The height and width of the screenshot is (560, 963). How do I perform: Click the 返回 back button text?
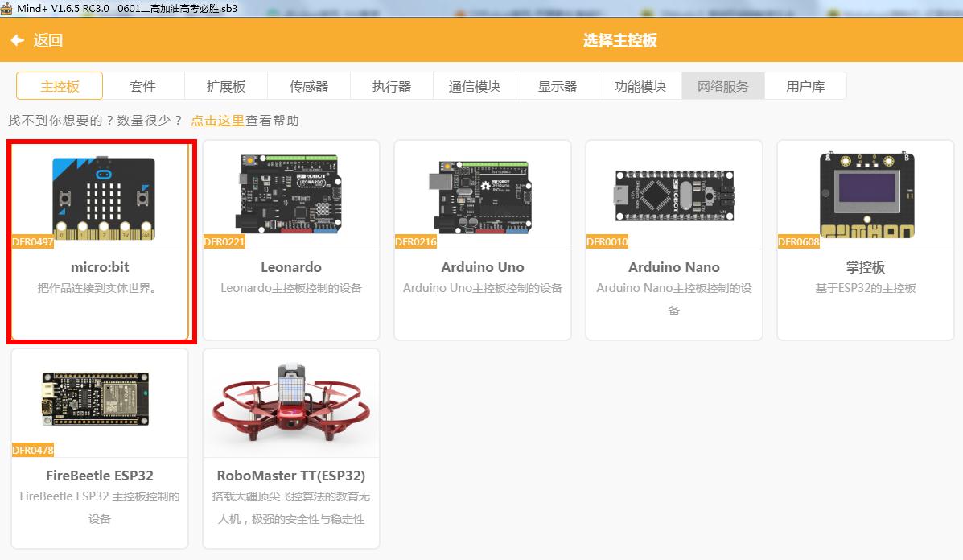(48, 40)
